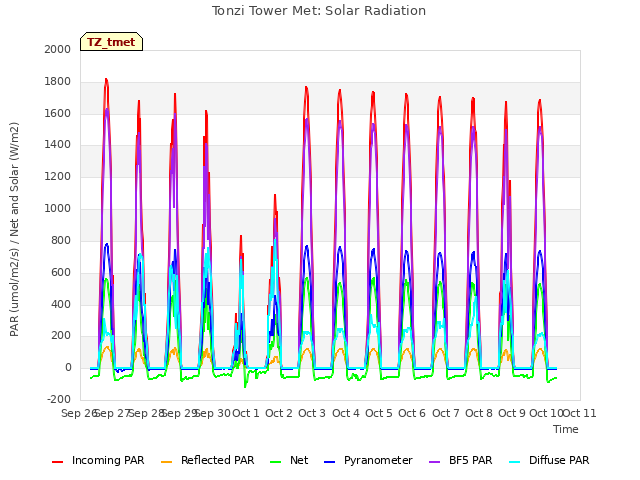Select the Net legend label

(299, 460)
